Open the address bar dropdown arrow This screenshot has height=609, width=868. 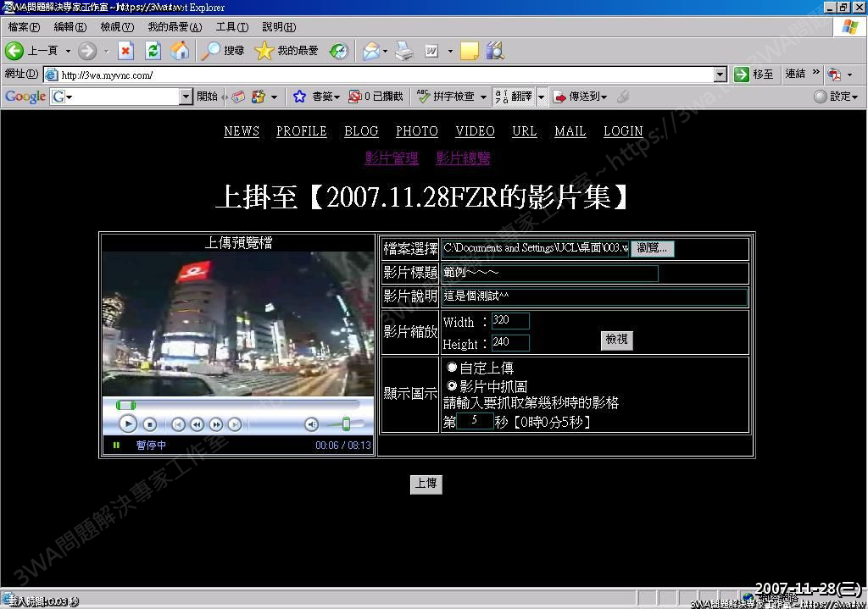[720, 75]
